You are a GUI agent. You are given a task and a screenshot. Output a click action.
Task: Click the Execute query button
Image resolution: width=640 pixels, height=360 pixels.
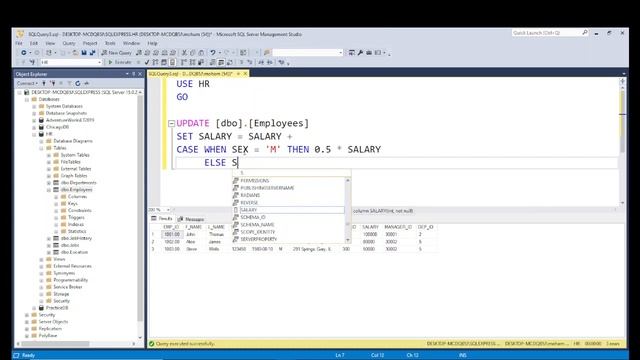pos(120,62)
